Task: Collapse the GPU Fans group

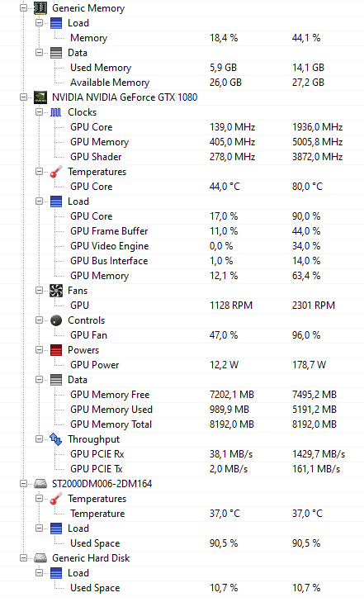Action: click(x=39, y=291)
